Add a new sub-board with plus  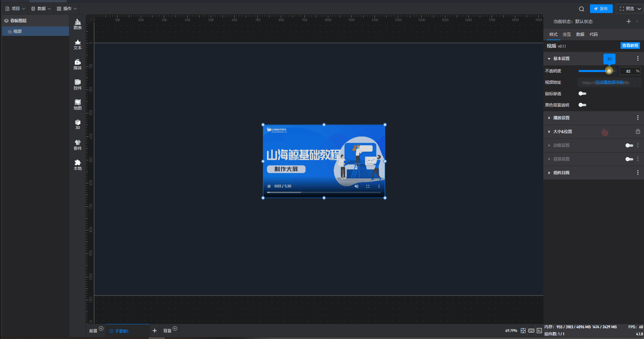click(x=155, y=331)
